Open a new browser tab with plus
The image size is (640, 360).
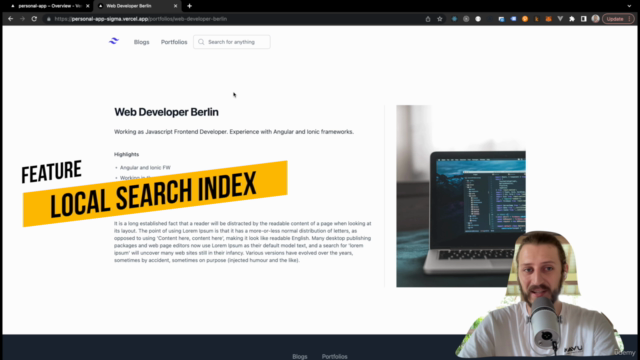189,6
